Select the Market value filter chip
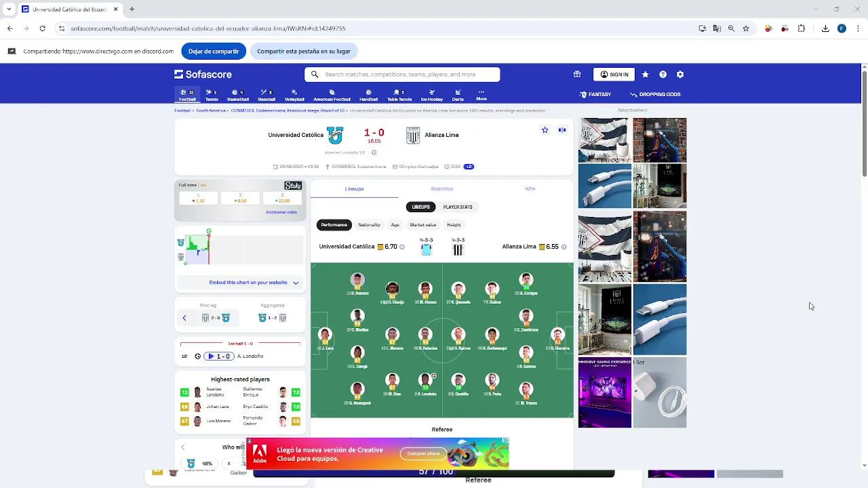 pos(423,225)
